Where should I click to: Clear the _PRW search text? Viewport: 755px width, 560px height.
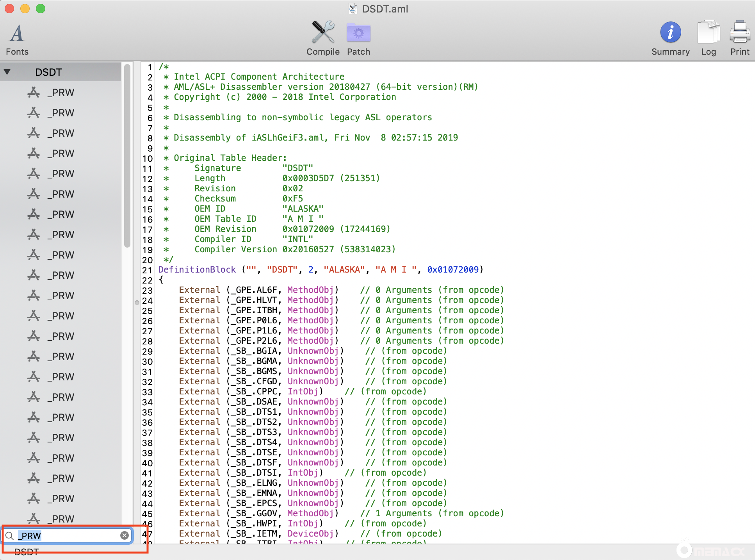coord(125,535)
